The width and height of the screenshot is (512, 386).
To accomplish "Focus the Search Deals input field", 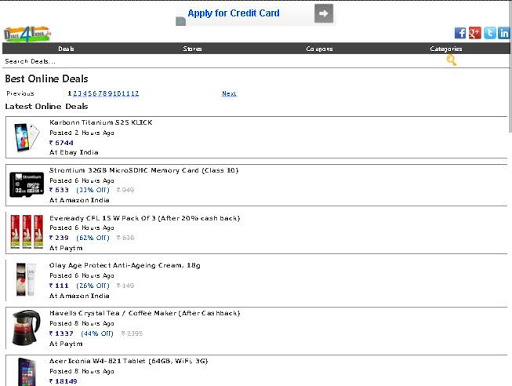I will click(x=223, y=61).
